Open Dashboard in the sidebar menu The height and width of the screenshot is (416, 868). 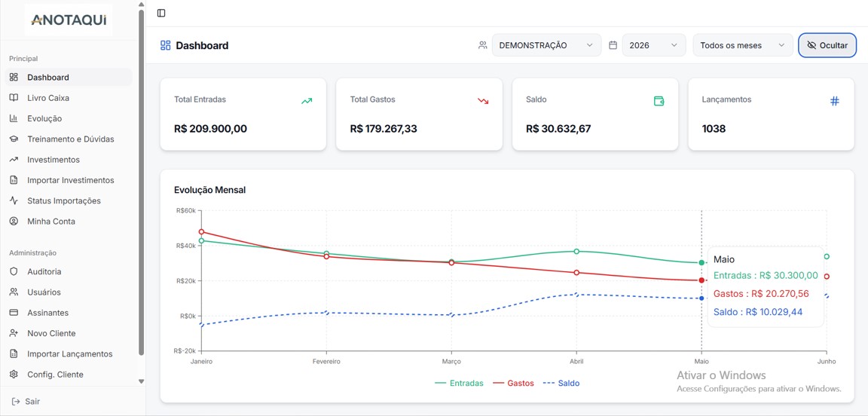(x=69, y=77)
